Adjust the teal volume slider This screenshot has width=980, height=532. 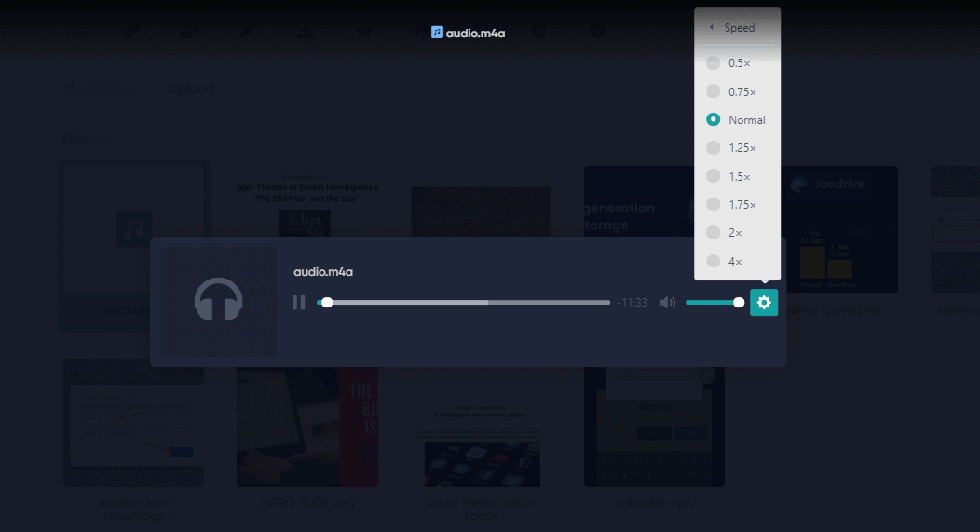point(715,303)
